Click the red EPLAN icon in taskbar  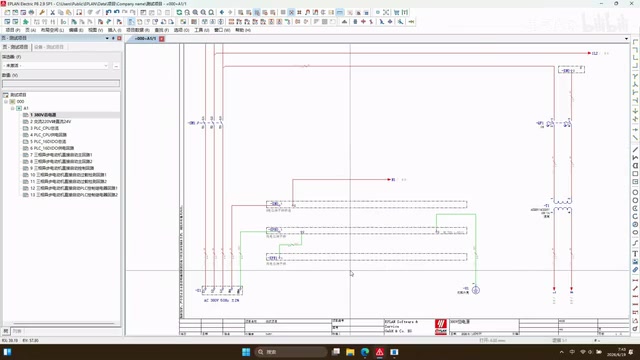tap(380, 352)
